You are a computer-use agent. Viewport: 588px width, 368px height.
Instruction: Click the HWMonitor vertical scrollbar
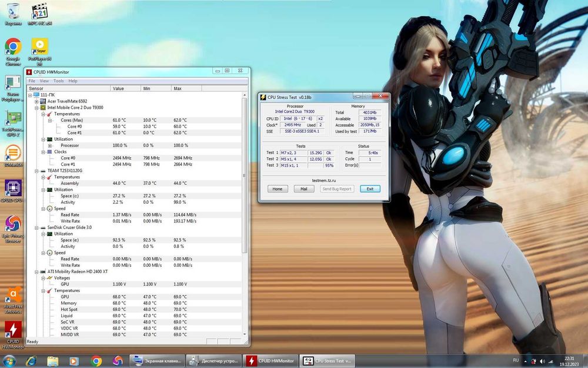pyautogui.click(x=245, y=175)
